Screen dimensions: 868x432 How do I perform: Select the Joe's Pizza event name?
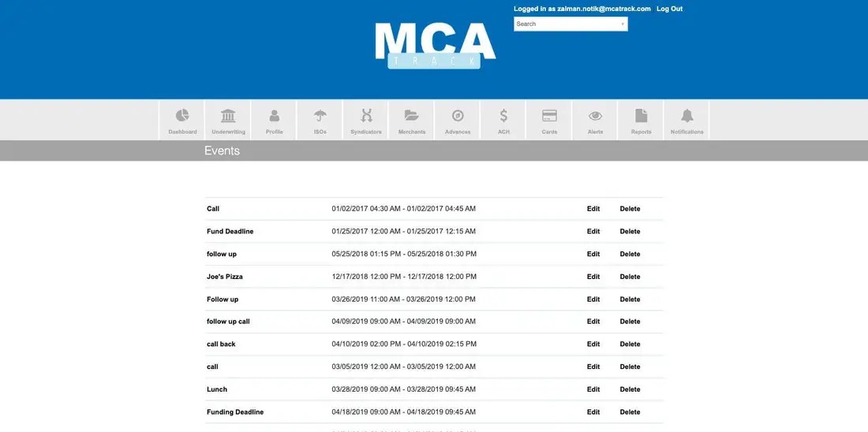(225, 277)
